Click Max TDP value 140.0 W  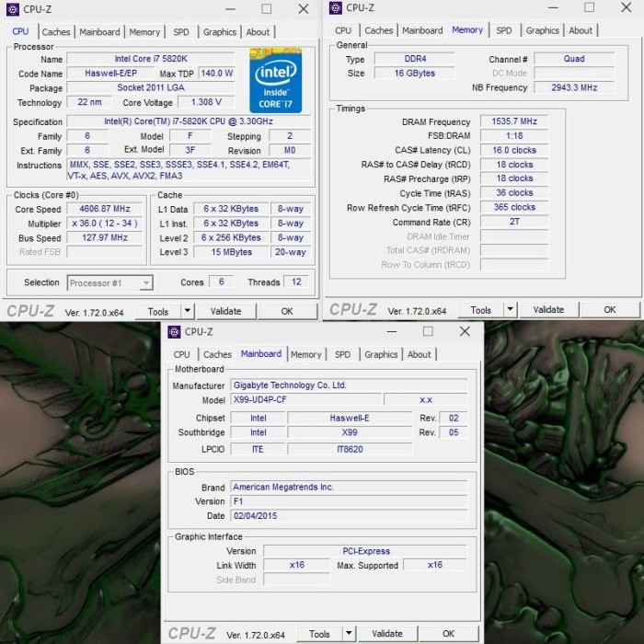point(216,74)
